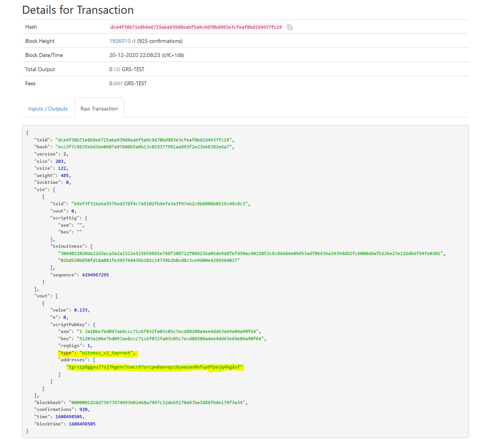Click the 'Details for Transaction' heading
The width and height of the screenshot is (477, 448).
point(78,10)
